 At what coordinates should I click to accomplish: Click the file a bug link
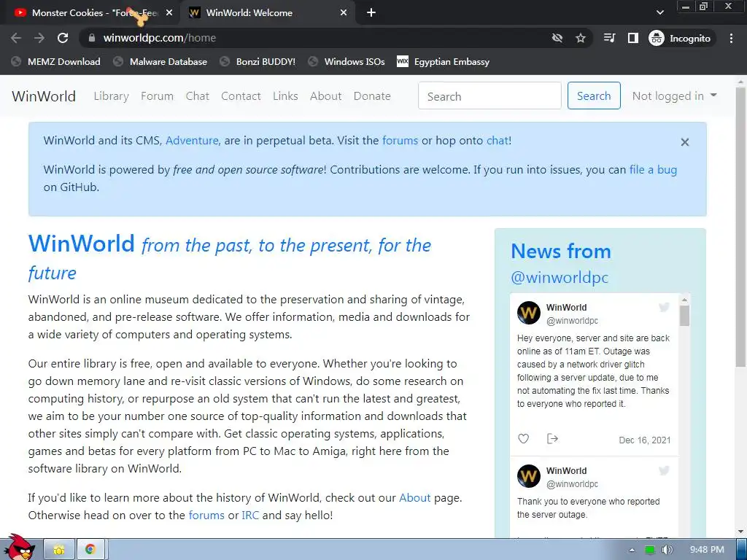tap(653, 169)
